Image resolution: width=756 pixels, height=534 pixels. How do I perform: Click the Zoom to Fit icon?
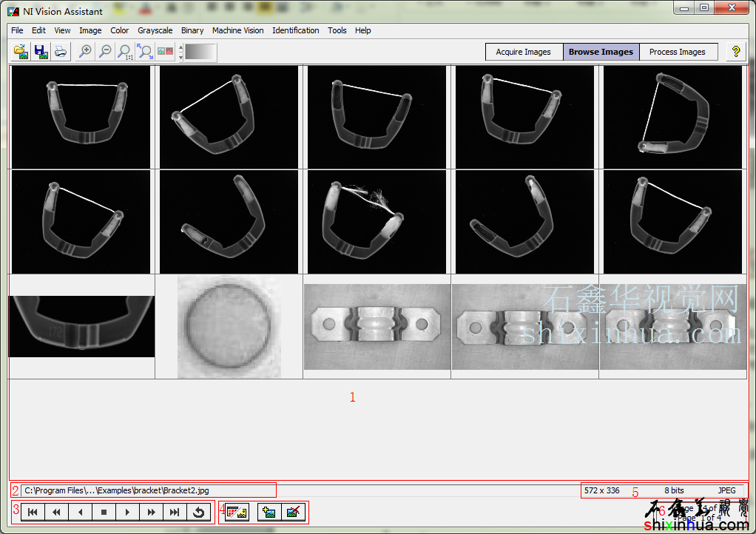point(146,52)
